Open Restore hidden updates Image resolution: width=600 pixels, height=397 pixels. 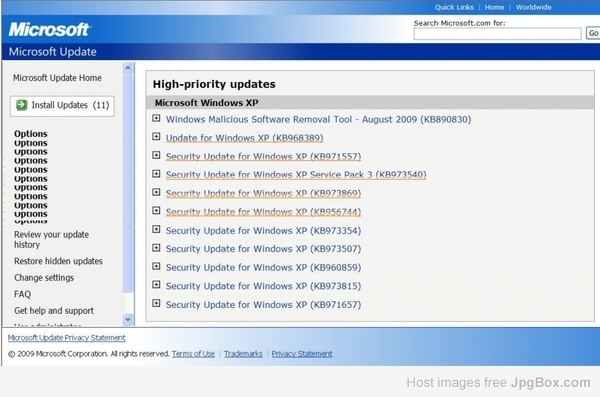click(58, 261)
